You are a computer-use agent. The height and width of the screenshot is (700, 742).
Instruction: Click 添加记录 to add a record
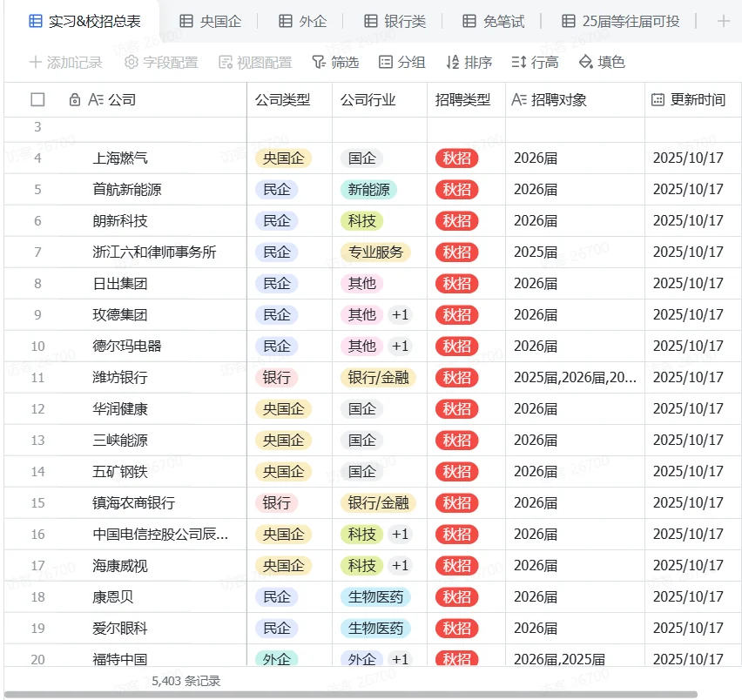click(x=66, y=62)
